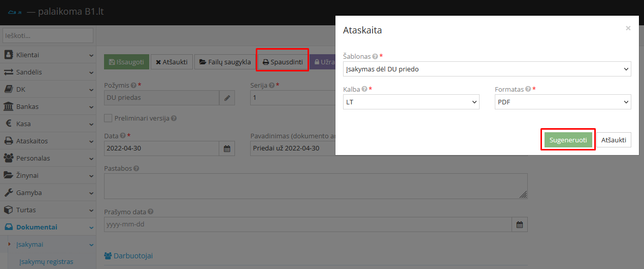The image size is (644, 269).
Task: Click the DK book icon
Action: tap(8, 89)
